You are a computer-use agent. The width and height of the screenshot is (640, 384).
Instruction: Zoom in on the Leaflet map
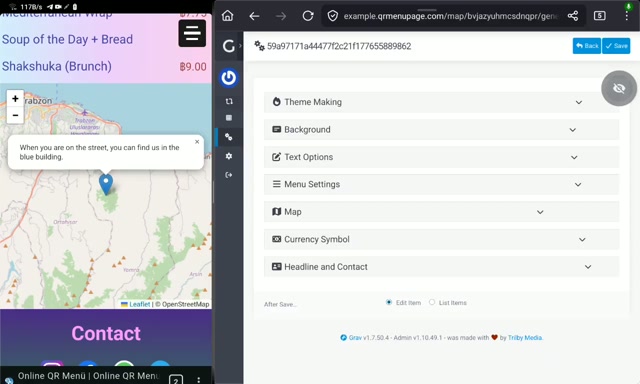click(x=15, y=99)
